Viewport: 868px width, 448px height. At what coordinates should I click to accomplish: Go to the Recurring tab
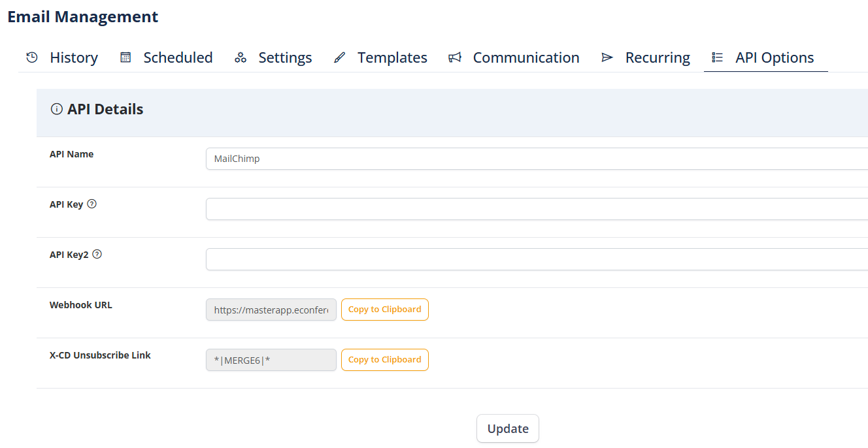[657, 57]
